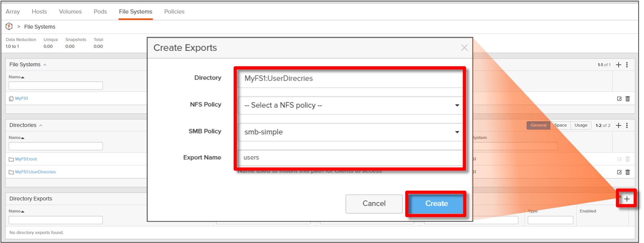This screenshot has height=243, width=644.
Task: Click the Export Name input field
Action: coord(350,157)
